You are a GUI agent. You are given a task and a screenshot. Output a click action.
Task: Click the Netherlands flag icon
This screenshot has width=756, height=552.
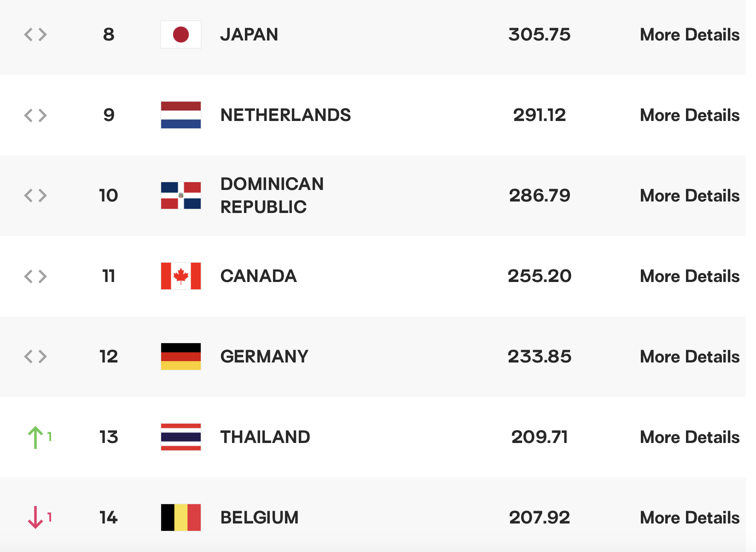(x=181, y=115)
